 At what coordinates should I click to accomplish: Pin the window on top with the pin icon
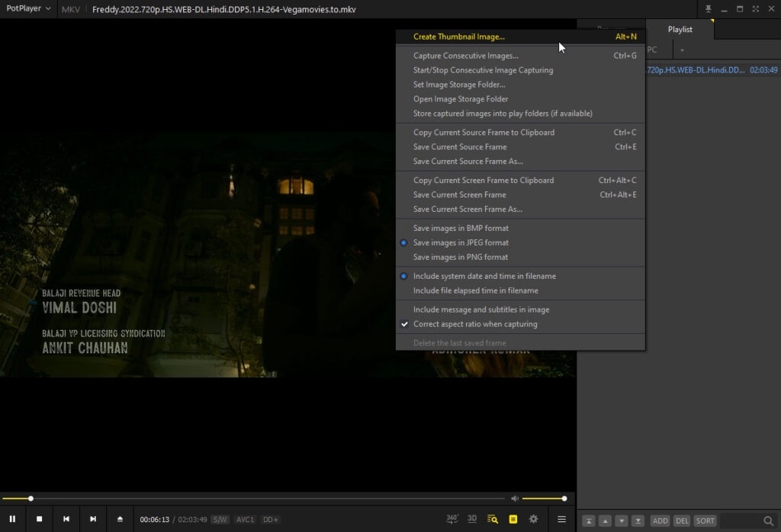point(709,9)
